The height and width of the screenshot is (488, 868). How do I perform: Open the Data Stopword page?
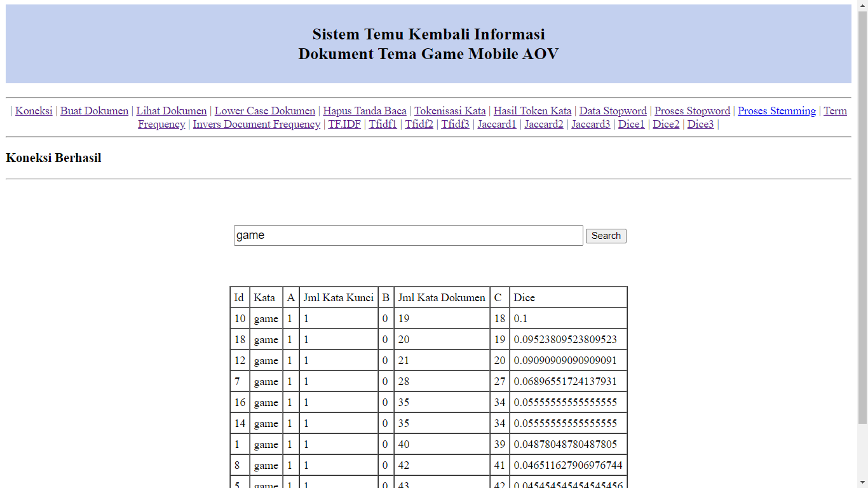[613, 111]
